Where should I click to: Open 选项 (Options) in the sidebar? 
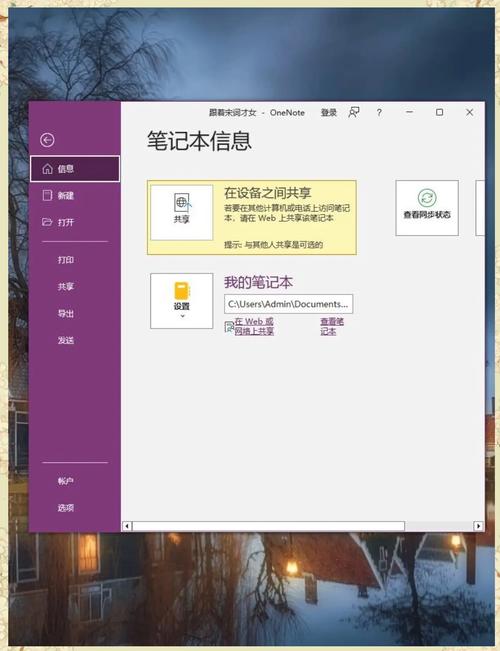point(66,508)
